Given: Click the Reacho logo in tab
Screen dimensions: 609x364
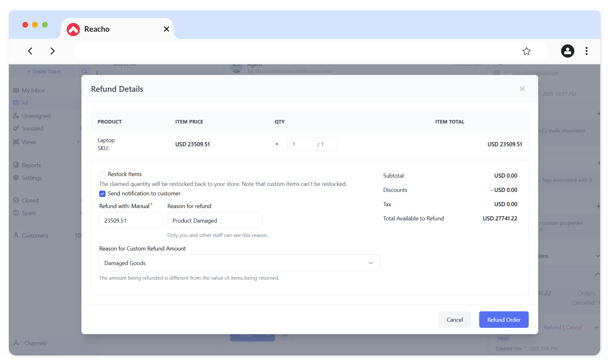Looking at the screenshot, I should click(73, 29).
